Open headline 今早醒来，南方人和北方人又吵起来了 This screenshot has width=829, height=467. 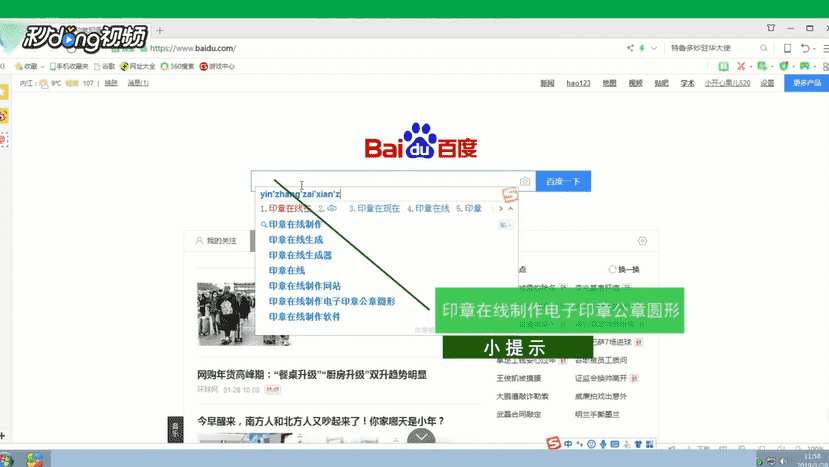click(x=321, y=421)
